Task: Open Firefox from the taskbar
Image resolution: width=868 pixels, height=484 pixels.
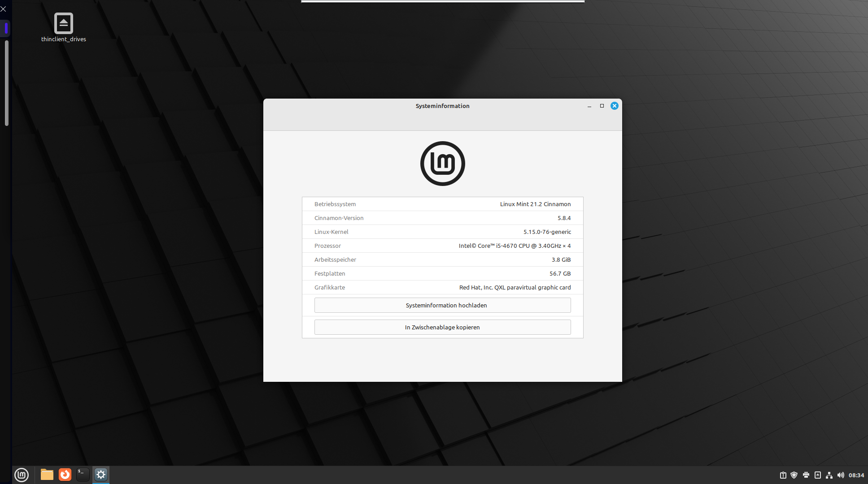Action: coord(65,475)
